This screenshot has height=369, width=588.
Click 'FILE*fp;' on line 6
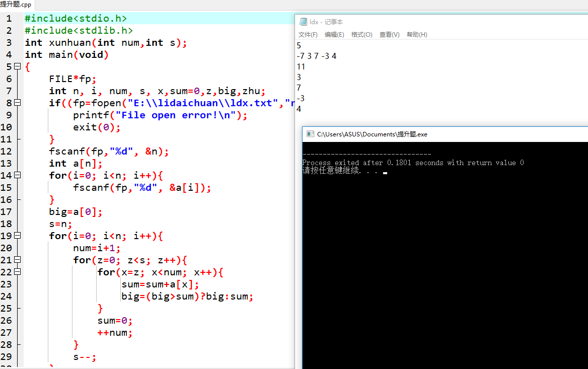point(73,79)
